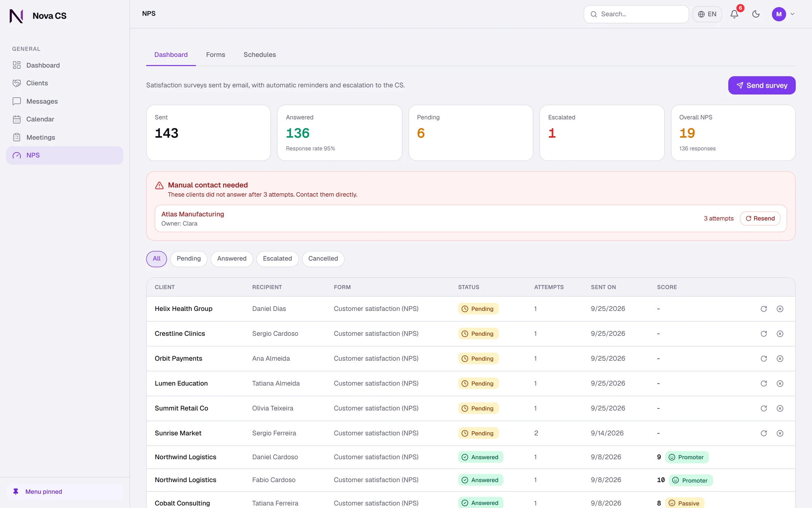Open Dashboard in the sidebar
Viewport: 812px width, 508px height.
65,65
